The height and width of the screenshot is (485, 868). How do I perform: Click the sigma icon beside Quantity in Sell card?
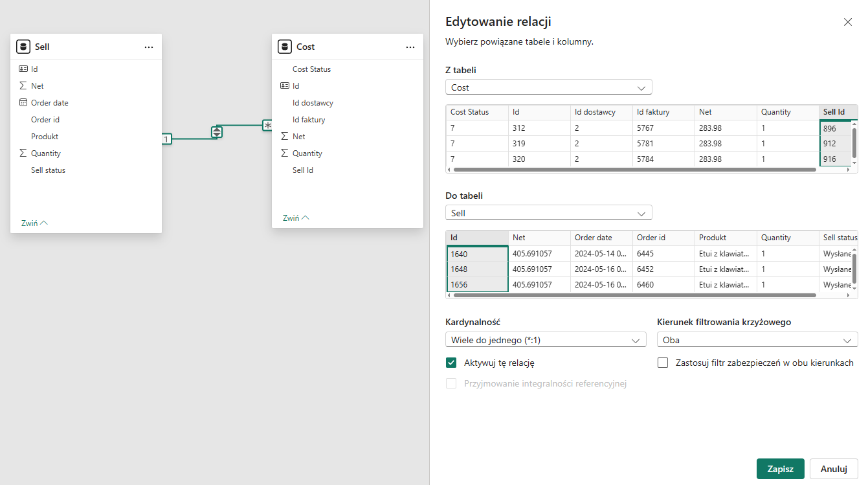pos(23,153)
